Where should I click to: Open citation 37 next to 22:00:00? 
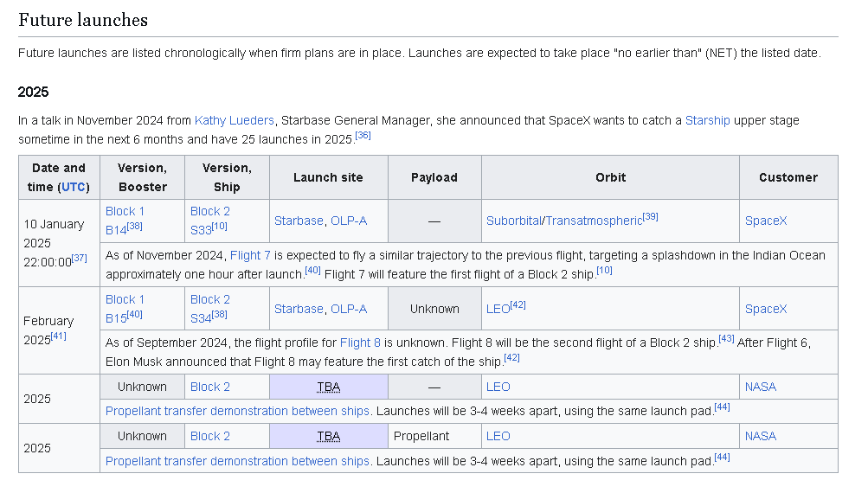point(80,259)
